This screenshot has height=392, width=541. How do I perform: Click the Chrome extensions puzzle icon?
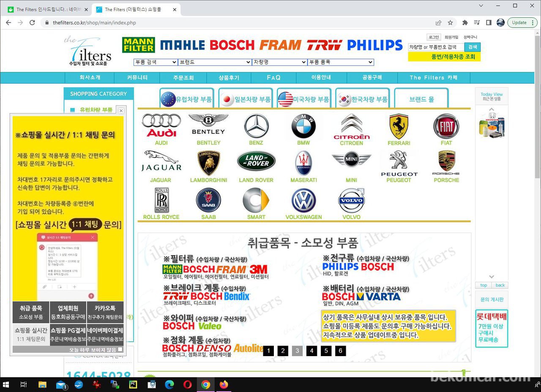coord(465,23)
